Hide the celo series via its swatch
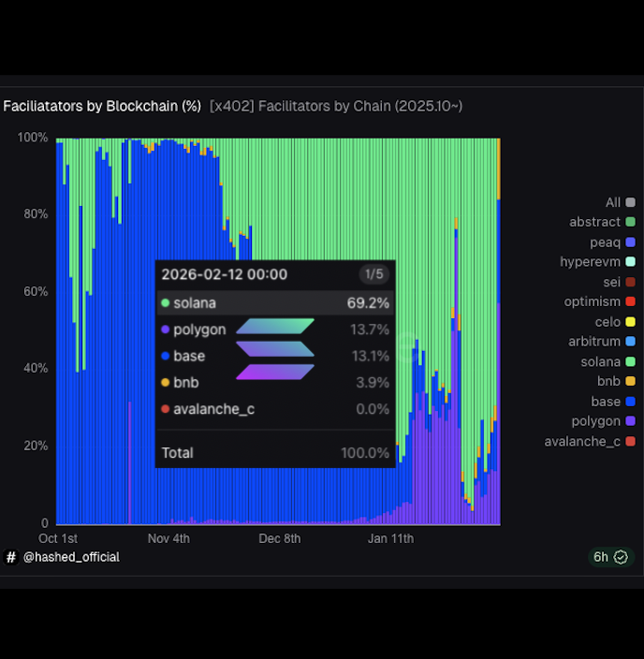644x659 pixels. coord(630,322)
